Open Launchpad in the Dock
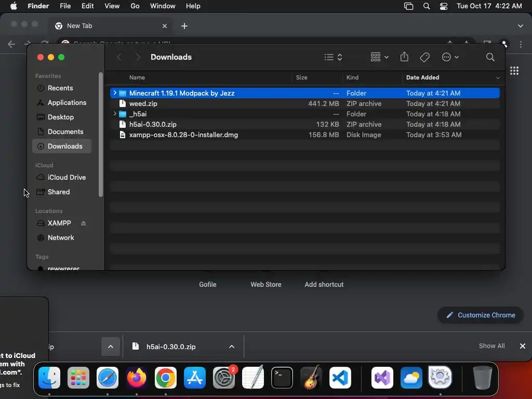 tap(78, 377)
